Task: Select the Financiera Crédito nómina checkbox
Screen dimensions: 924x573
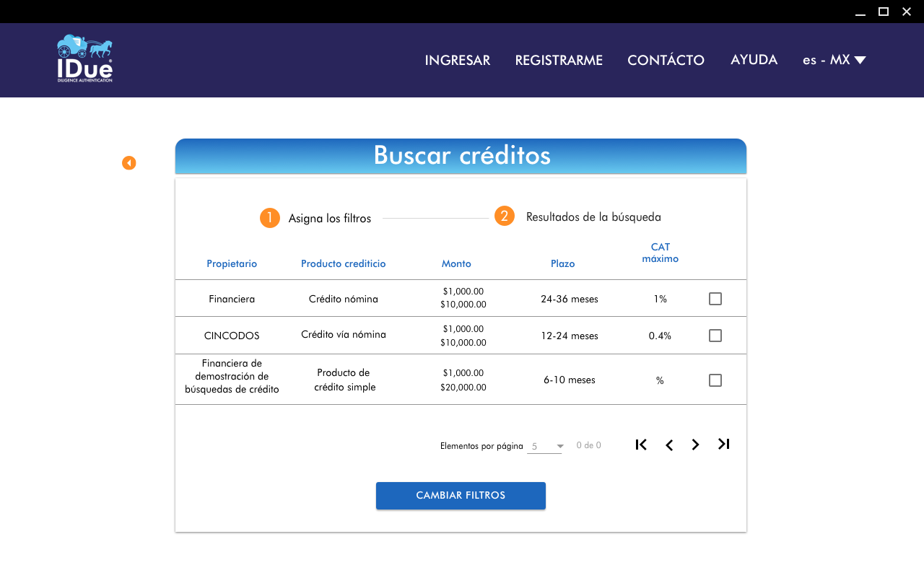Action: [715, 299]
